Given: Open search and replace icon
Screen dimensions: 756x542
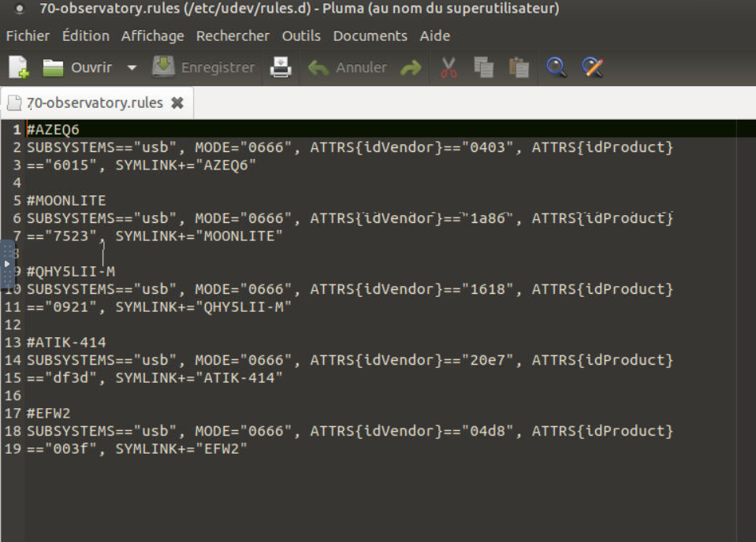Looking at the screenshot, I should [x=593, y=68].
